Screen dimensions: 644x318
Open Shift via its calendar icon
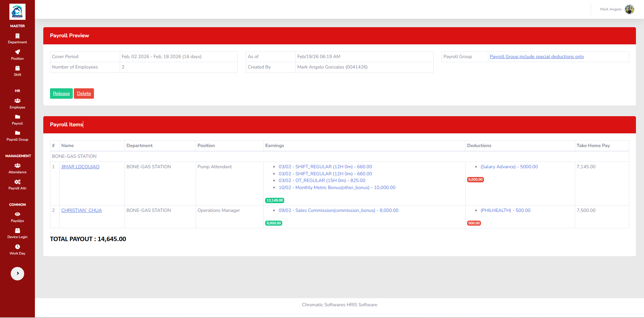tap(17, 68)
